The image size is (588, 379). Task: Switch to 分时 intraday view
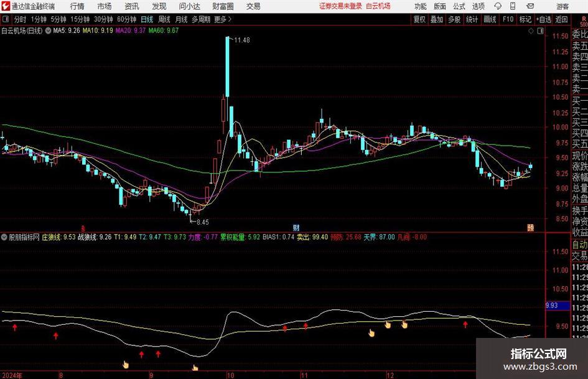(21, 19)
